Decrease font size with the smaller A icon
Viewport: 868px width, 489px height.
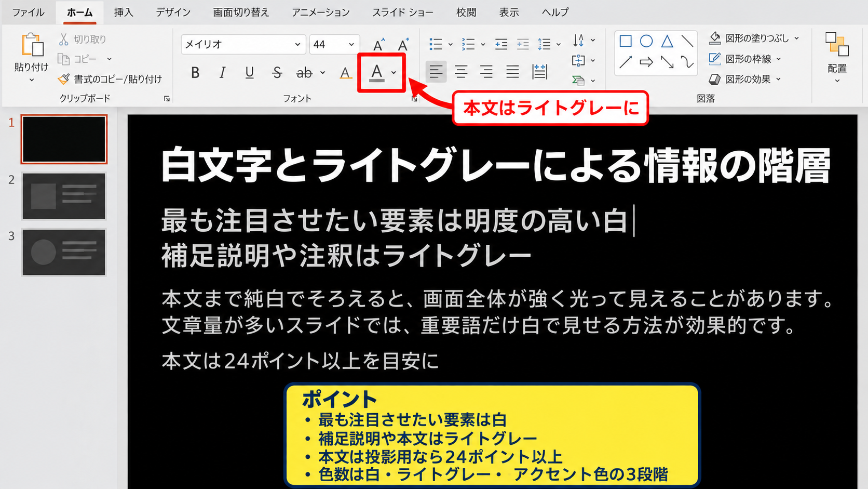click(x=403, y=45)
